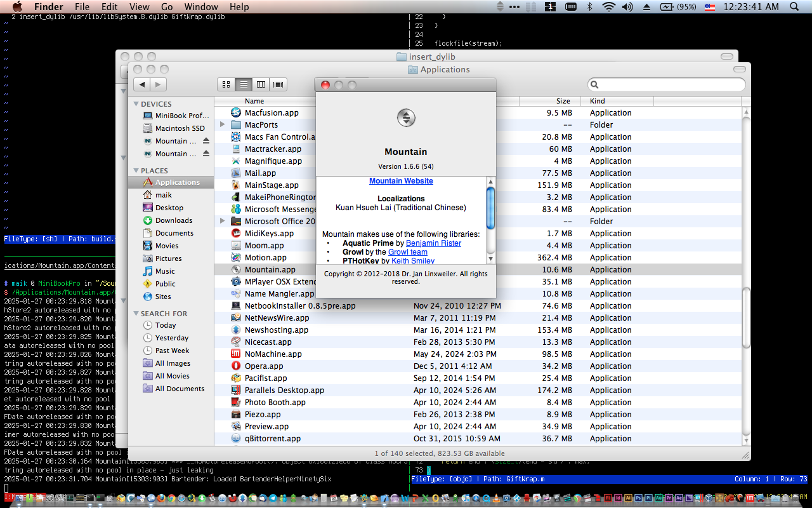Open the Help menu
The image size is (812, 508).
coord(239,7)
